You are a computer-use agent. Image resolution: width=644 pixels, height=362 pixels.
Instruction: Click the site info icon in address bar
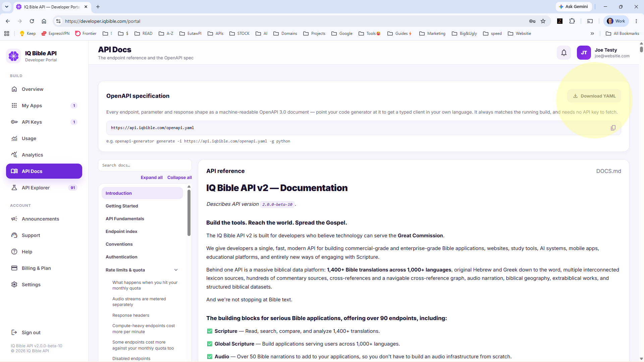click(58, 21)
